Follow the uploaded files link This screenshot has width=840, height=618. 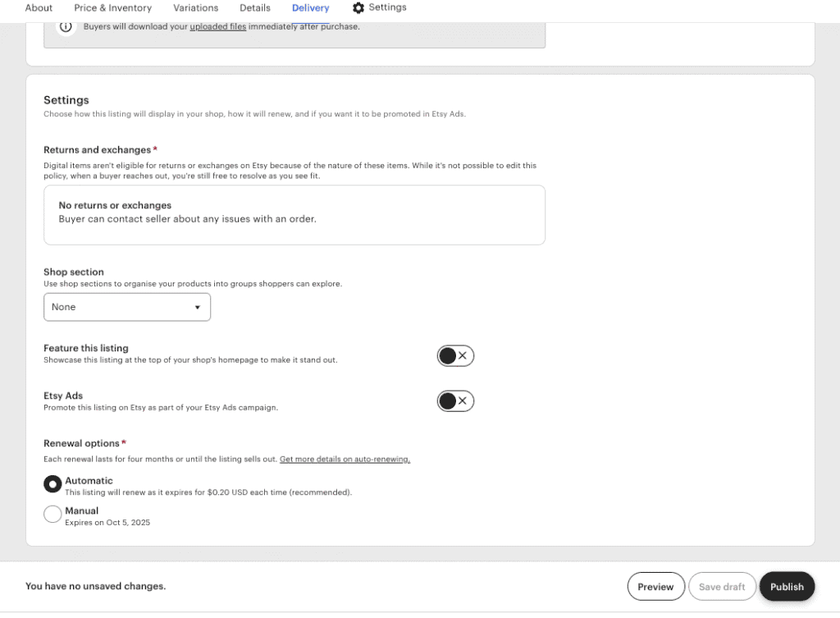[218, 26]
